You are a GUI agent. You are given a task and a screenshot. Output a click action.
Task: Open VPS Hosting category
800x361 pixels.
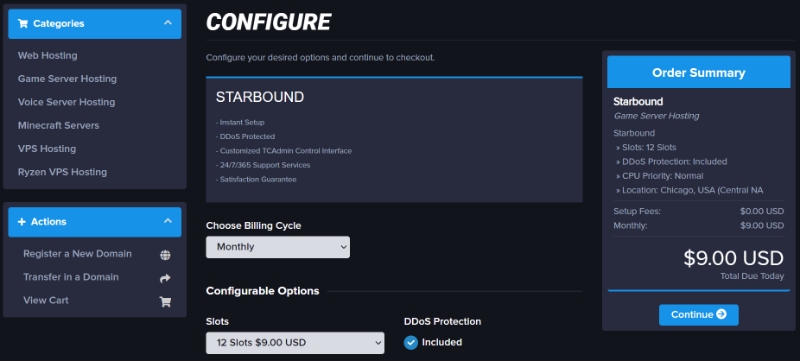(47, 149)
